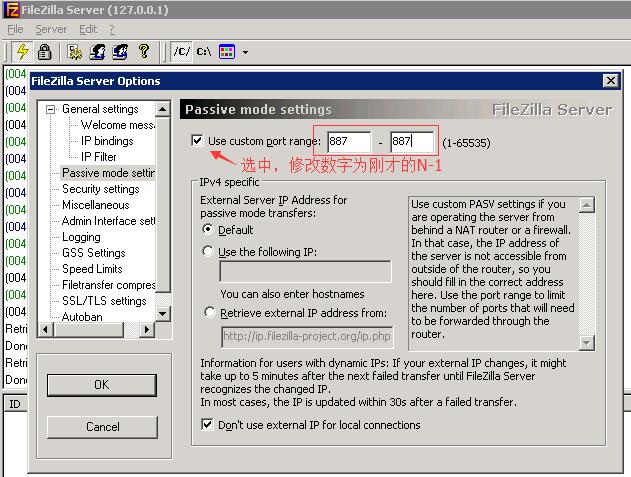
Task: Select Miscellaneous tree item
Action: tap(96, 205)
